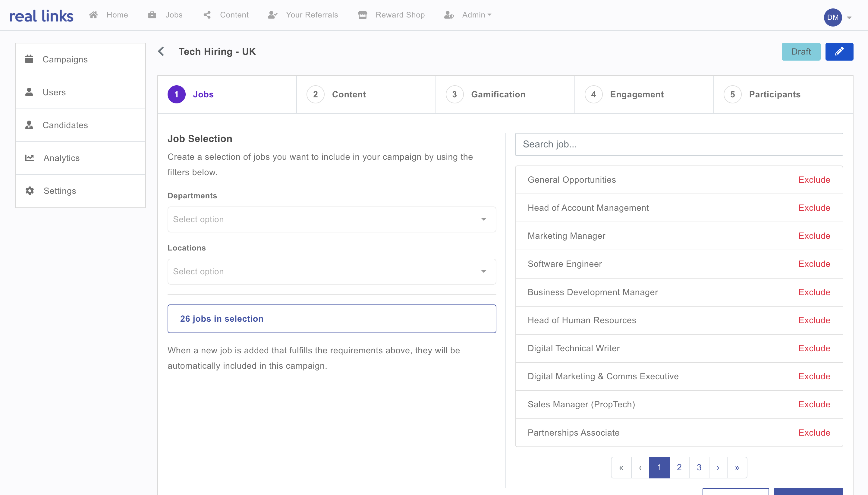This screenshot has width=868, height=495.
Task: Exclude the Software Engineer job
Action: click(814, 264)
